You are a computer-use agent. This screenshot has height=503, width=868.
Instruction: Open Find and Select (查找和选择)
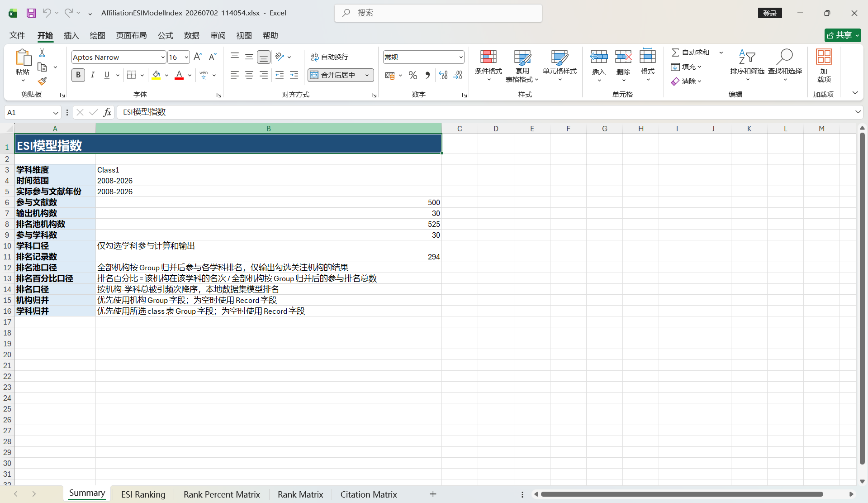785,66
